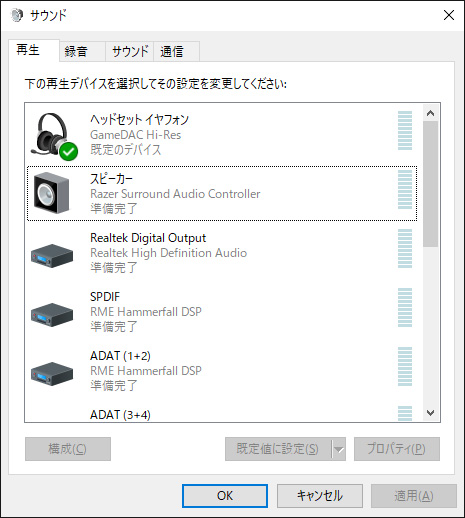Image resolution: width=465 pixels, height=518 pixels.
Task: Open the 既定値に設定 dropdown arrow
Action: [339, 449]
